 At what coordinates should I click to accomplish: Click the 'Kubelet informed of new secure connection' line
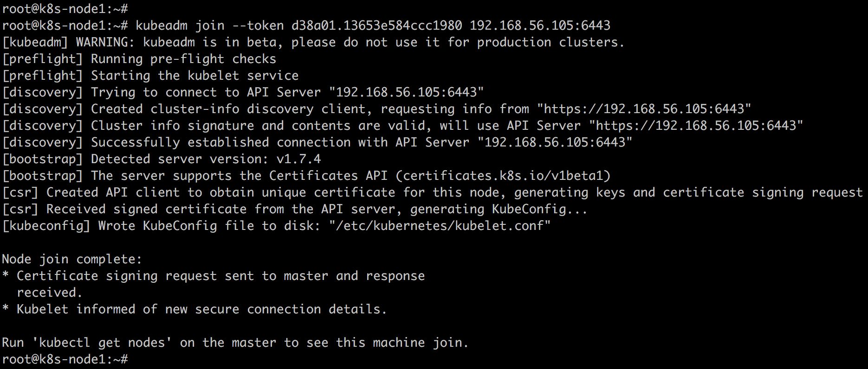(194, 309)
